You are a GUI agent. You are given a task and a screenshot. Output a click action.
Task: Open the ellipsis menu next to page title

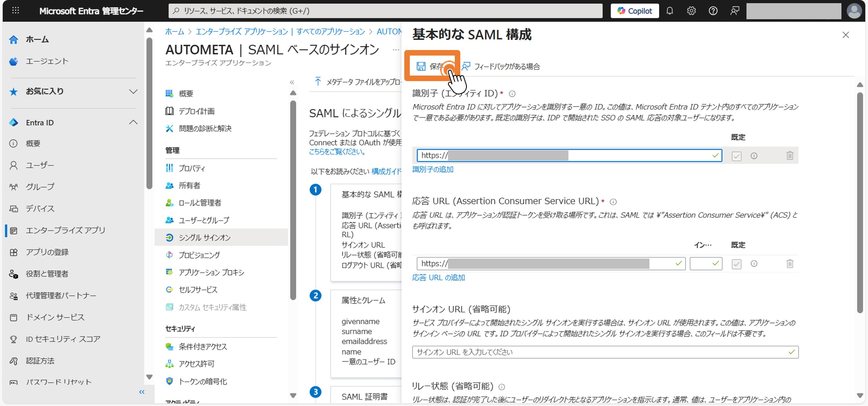tap(396, 50)
